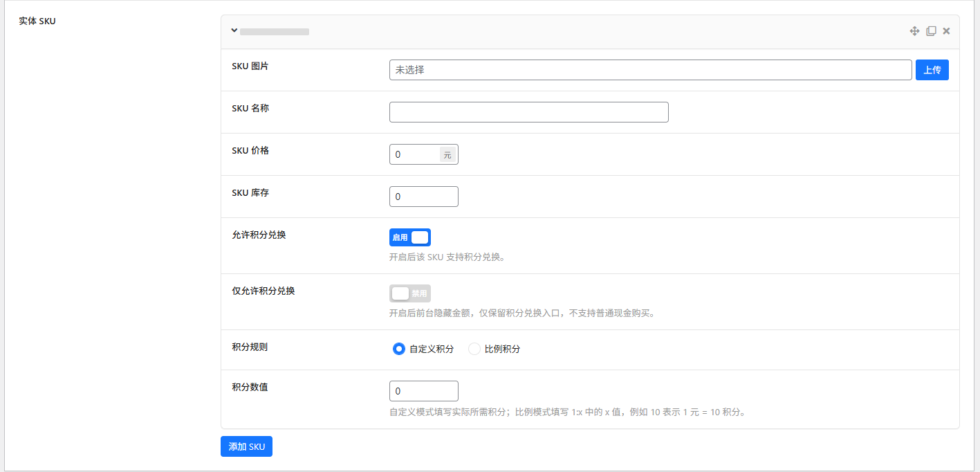Click the 元 currency unit suffix

(447, 155)
